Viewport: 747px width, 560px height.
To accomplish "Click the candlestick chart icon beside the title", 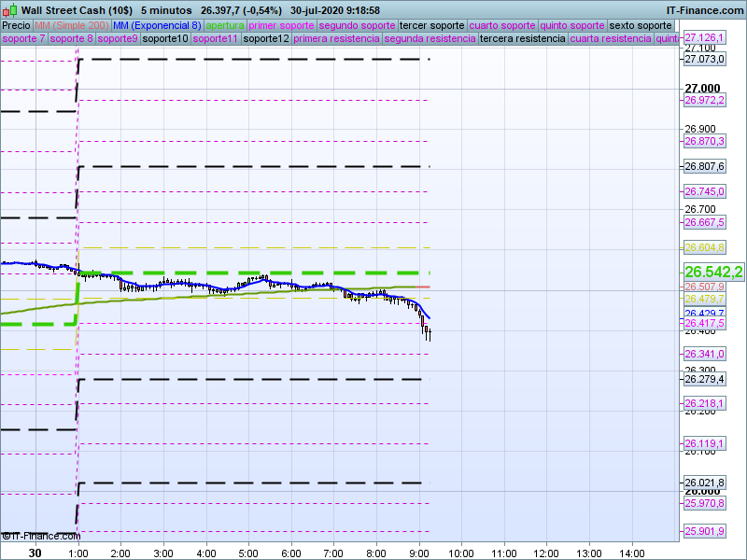I will (x=10, y=9).
